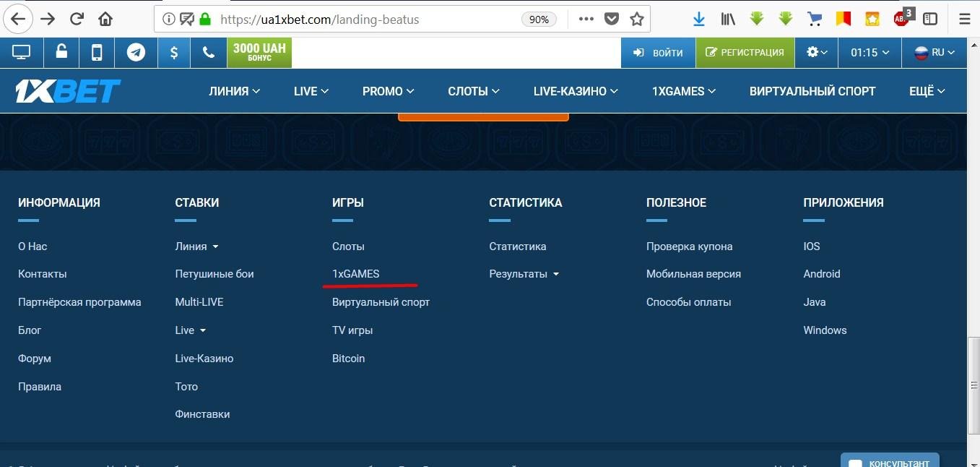Open the Статистика footer link

pyautogui.click(x=518, y=247)
